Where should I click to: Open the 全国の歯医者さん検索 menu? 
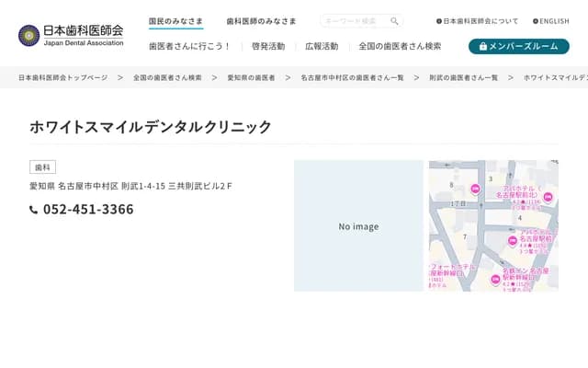tap(400, 46)
